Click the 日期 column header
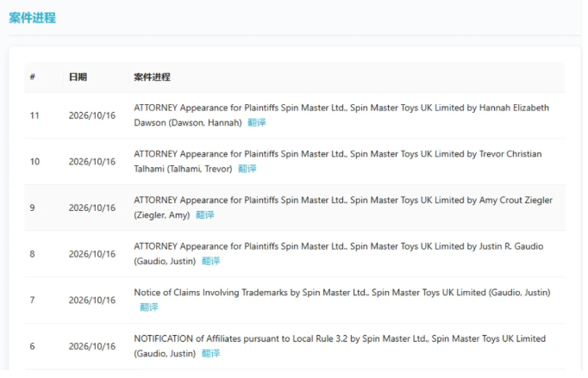Screen dimensions: 588x378 (x=78, y=77)
